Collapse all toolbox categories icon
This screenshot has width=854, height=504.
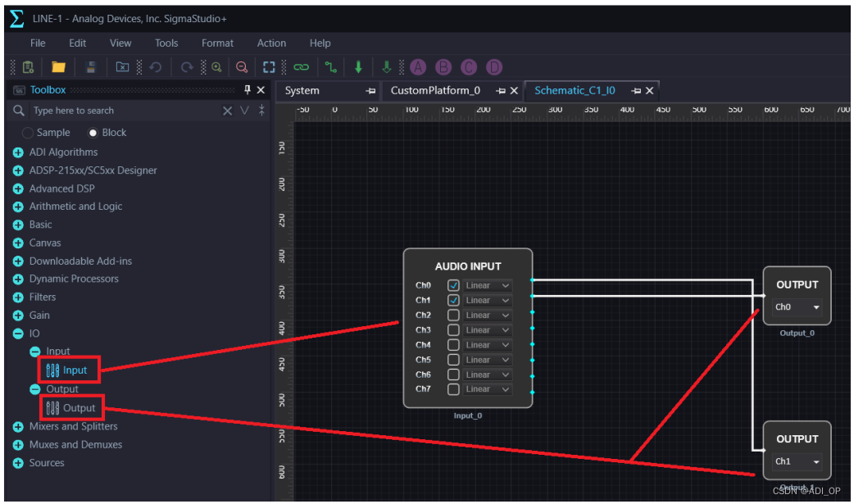pos(262,111)
